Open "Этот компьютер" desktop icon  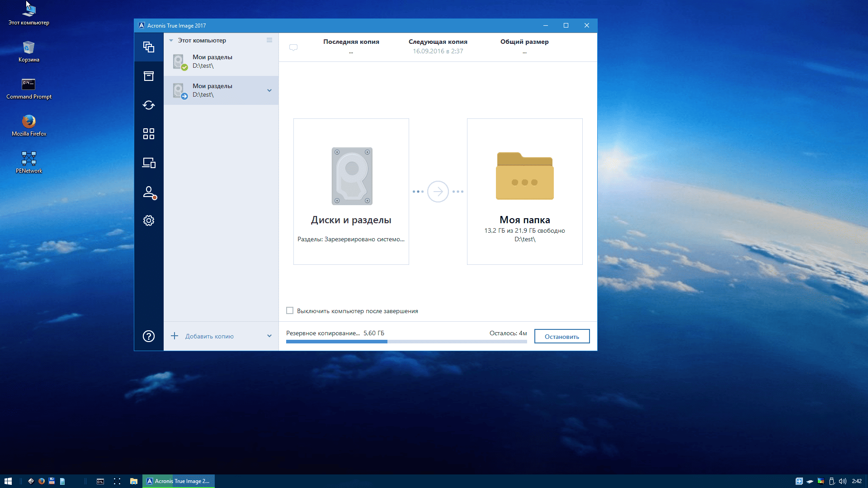(29, 14)
